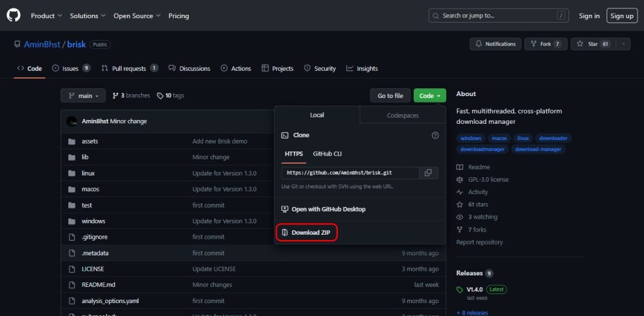
Task: Switch to the Security tab
Action: click(320, 68)
